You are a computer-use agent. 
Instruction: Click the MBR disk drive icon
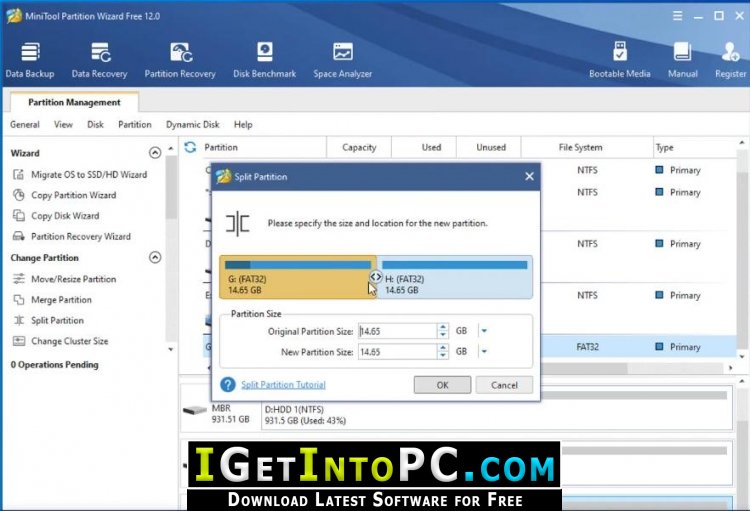195,411
